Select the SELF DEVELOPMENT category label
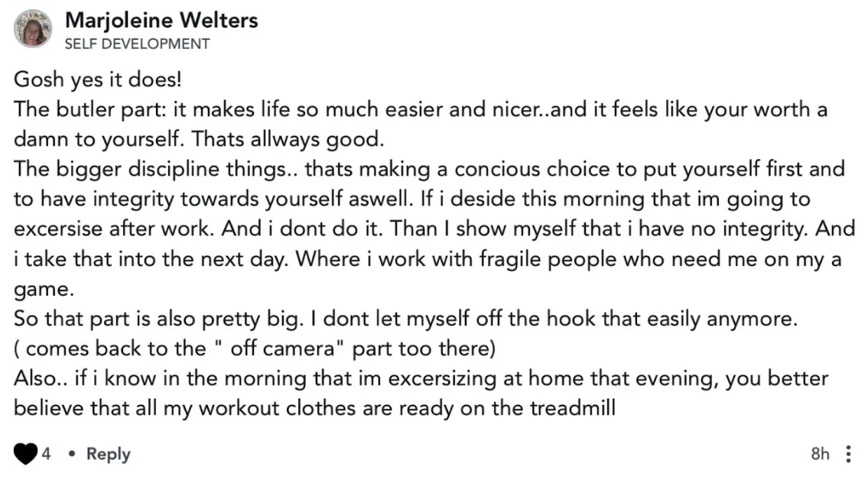This screenshot has height=489, width=868. [x=138, y=44]
